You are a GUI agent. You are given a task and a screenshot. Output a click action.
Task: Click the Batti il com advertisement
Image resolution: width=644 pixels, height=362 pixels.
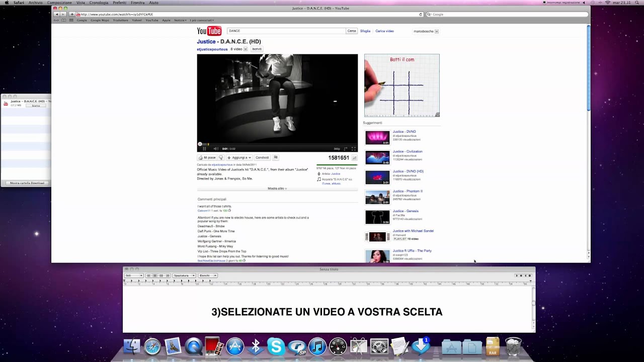[x=401, y=85]
